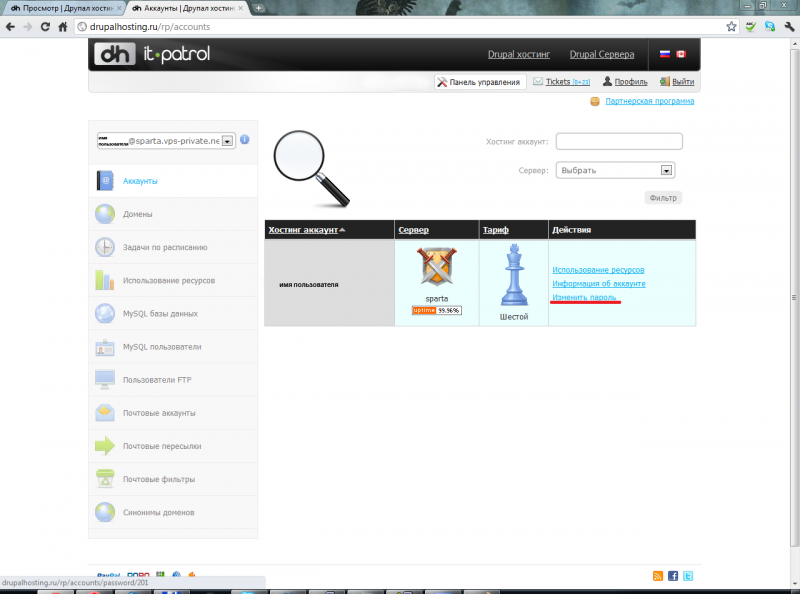Open the account selector dropdown
This screenshot has width=800, height=594.
(227, 141)
